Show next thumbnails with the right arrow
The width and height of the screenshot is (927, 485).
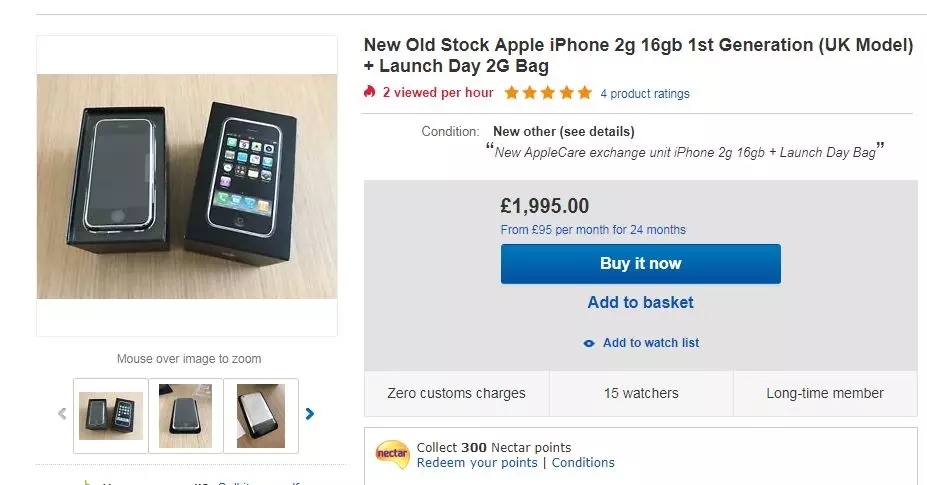(x=310, y=413)
